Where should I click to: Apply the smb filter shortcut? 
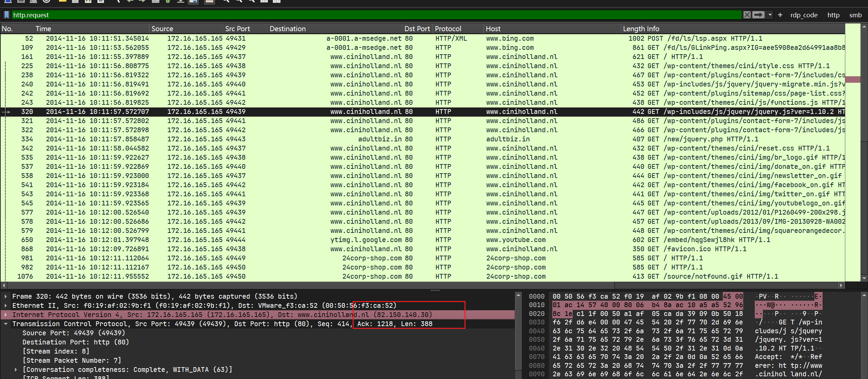click(855, 15)
